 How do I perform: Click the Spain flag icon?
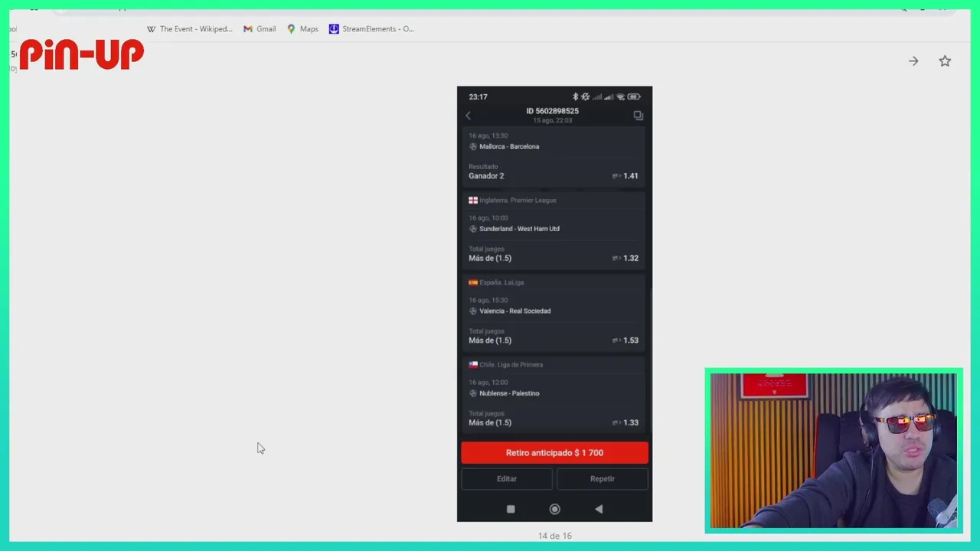point(473,282)
